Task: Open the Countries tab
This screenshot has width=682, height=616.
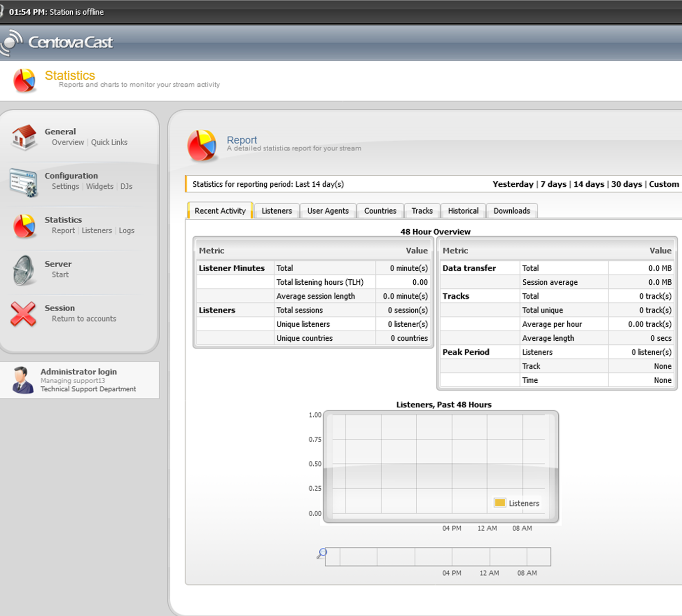Action: tap(380, 211)
